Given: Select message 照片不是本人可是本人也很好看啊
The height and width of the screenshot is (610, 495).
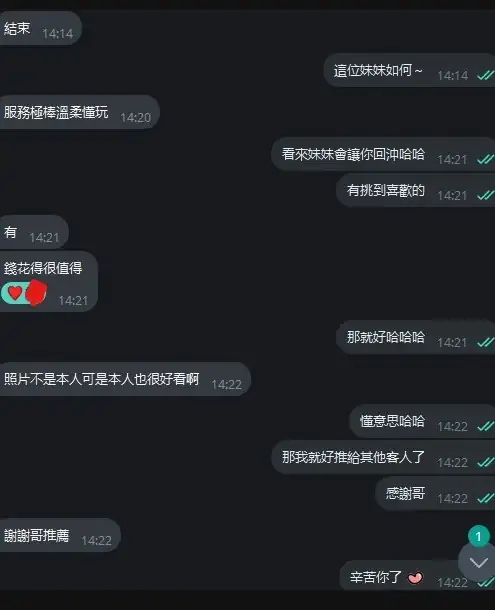Looking at the screenshot, I should coord(125,379).
